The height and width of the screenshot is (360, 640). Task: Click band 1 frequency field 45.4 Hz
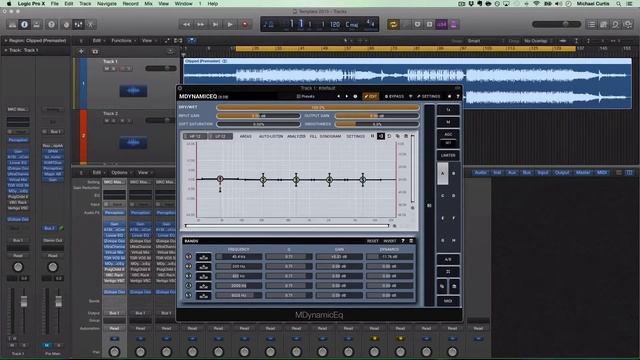(x=238, y=257)
